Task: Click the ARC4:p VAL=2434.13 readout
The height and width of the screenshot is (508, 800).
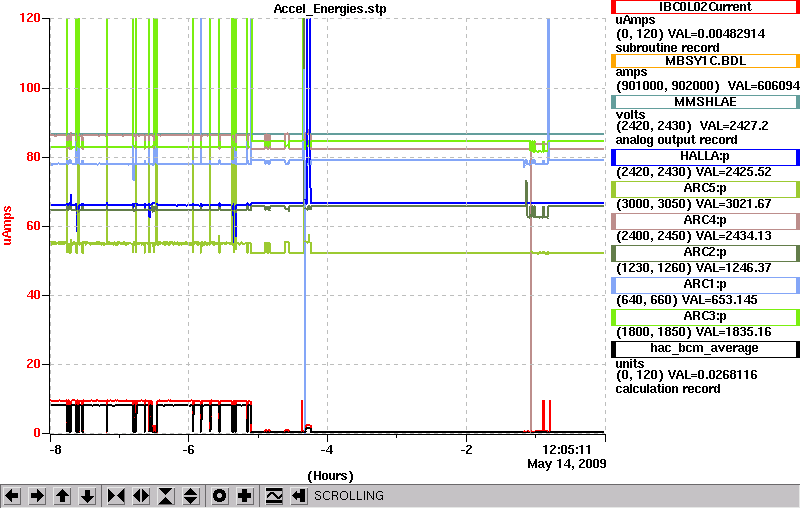Action: [x=693, y=237]
